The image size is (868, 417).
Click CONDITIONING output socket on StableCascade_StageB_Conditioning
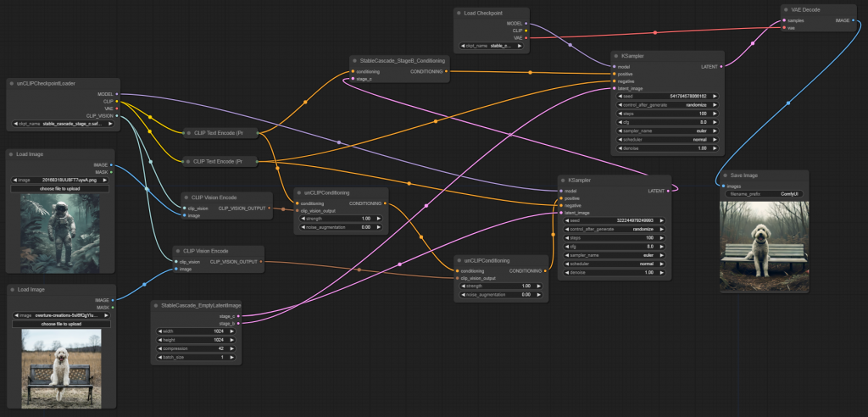[446, 71]
